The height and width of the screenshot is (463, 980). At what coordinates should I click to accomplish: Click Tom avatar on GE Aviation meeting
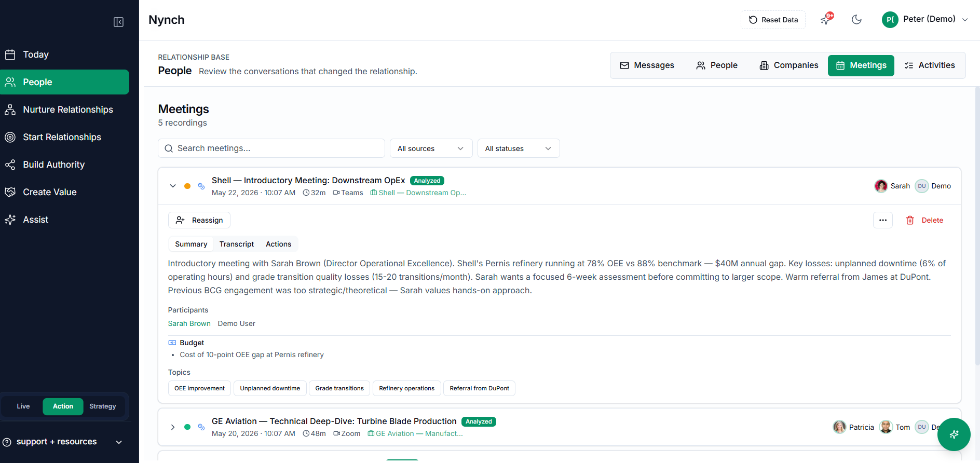(886, 427)
